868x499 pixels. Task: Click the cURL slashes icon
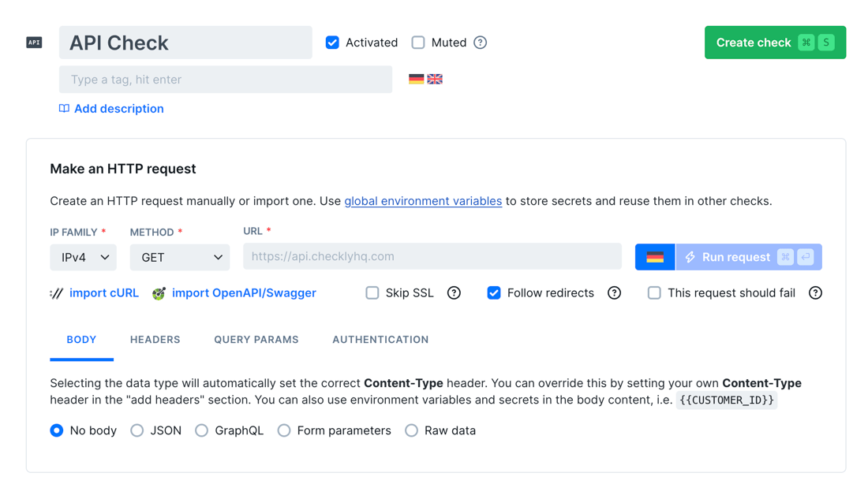click(57, 293)
